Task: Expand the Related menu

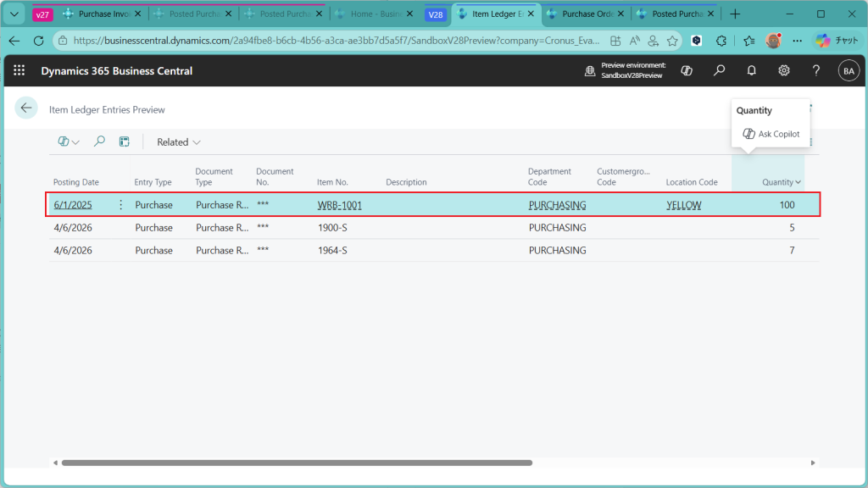Action: coord(178,142)
